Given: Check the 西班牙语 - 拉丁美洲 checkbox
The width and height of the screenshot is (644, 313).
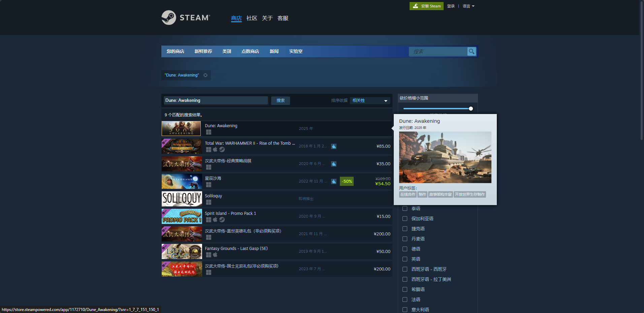Looking at the screenshot, I should click(405, 279).
